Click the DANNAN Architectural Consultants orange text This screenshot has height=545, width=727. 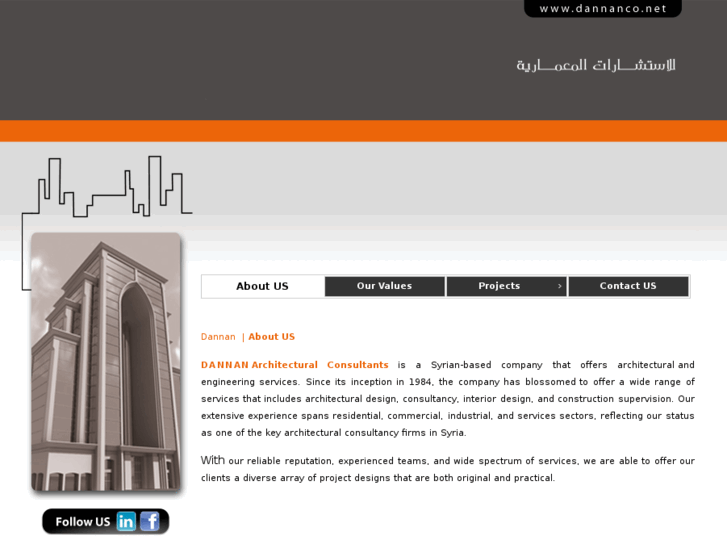click(x=294, y=365)
